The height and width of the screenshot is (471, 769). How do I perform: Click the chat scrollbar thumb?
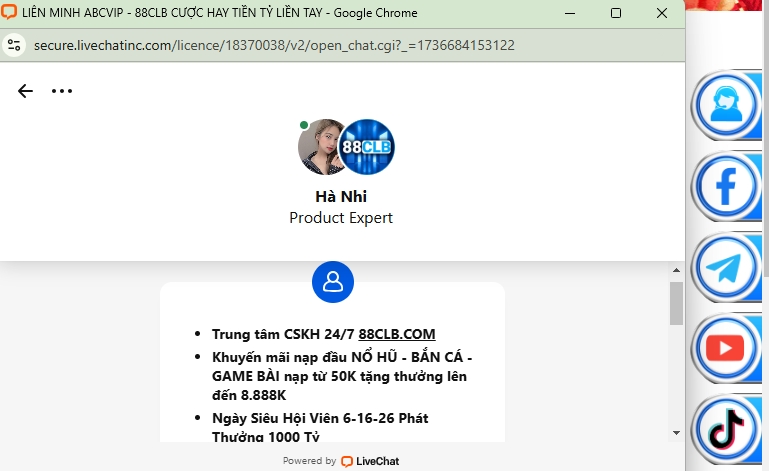coord(676,303)
